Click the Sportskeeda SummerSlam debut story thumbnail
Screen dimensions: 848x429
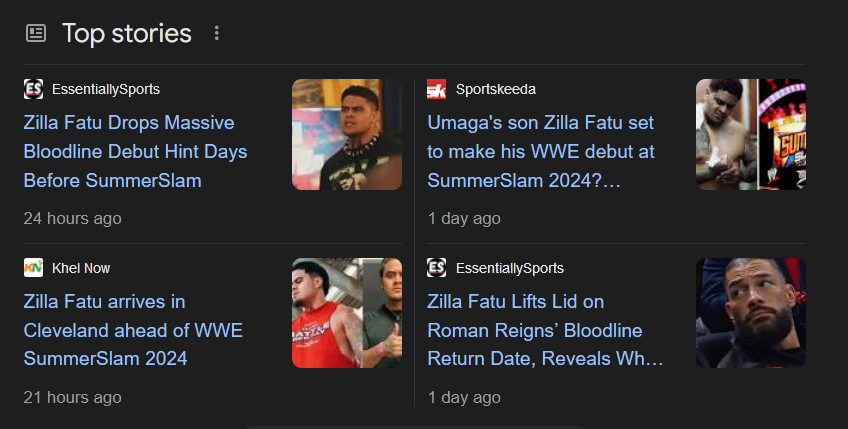click(x=750, y=135)
